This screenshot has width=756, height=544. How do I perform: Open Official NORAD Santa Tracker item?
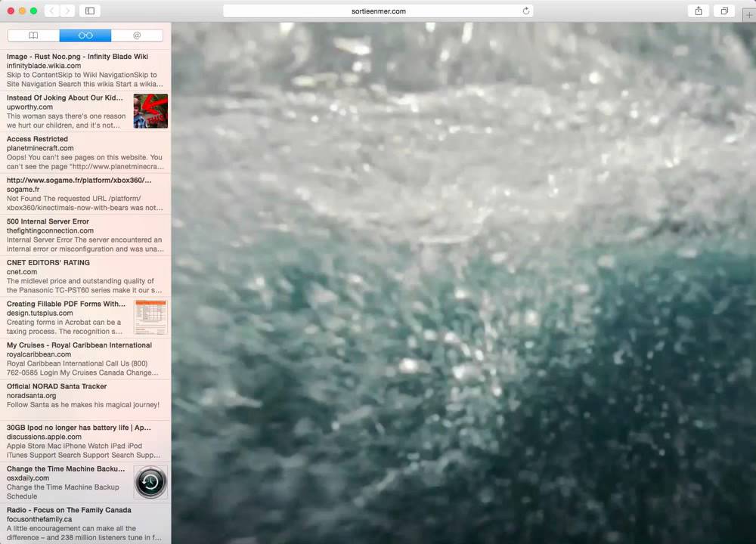coord(85,400)
